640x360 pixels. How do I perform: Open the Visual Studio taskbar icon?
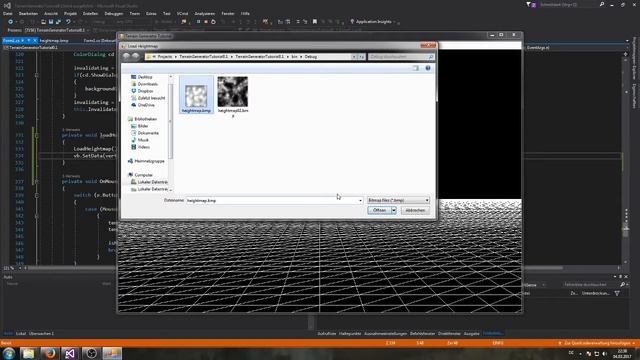[x=70, y=353]
